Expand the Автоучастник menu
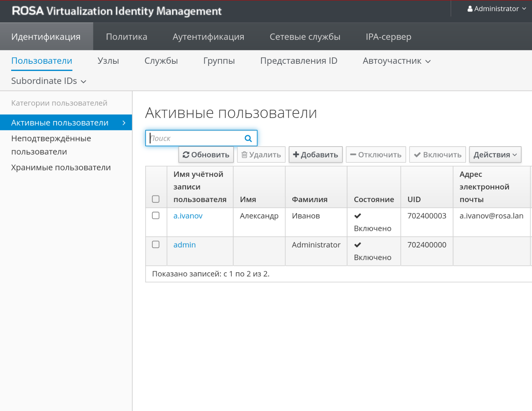The width and height of the screenshot is (532, 411). (396, 61)
